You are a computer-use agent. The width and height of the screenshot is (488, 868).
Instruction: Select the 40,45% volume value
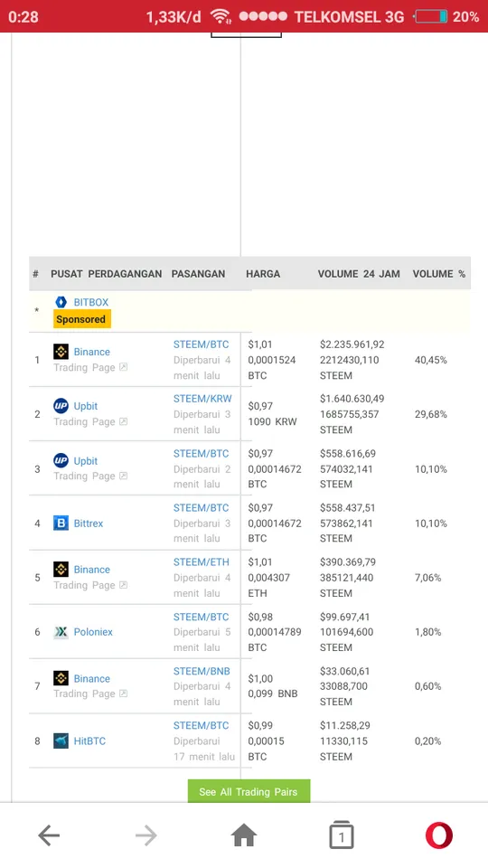pos(430,360)
